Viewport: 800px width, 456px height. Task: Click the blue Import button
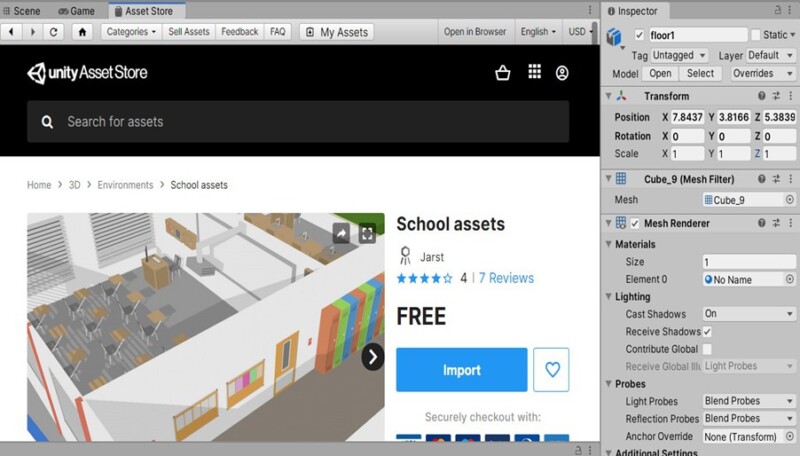(461, 370)
